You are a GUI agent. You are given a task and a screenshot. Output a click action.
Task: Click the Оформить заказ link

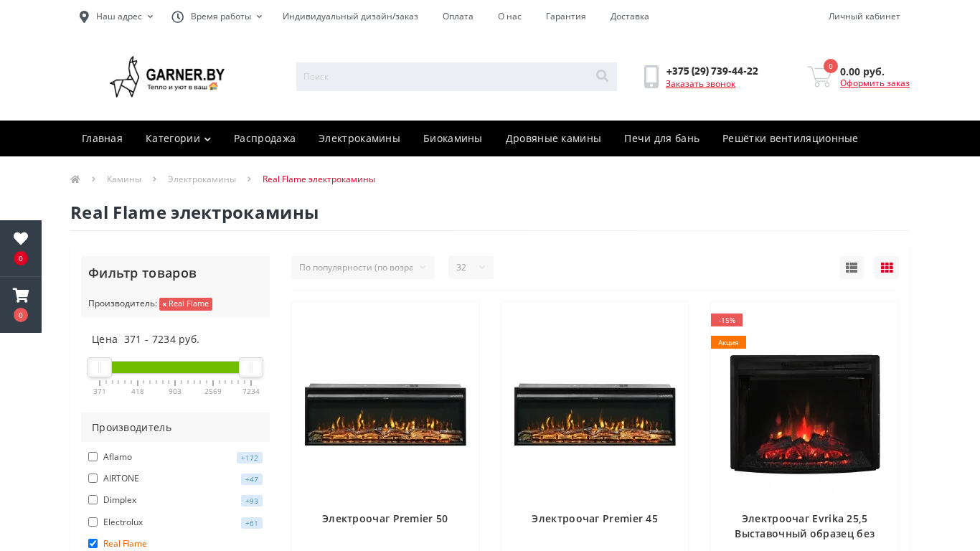pos(875,83)
